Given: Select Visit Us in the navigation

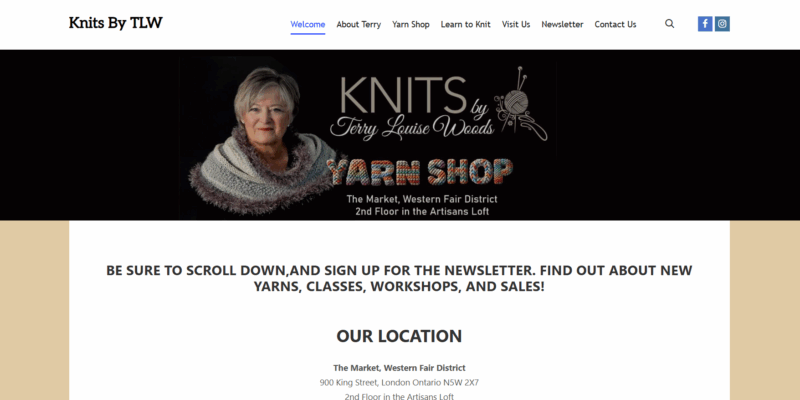Looking at the screenshot, I should tap(516, 24).
